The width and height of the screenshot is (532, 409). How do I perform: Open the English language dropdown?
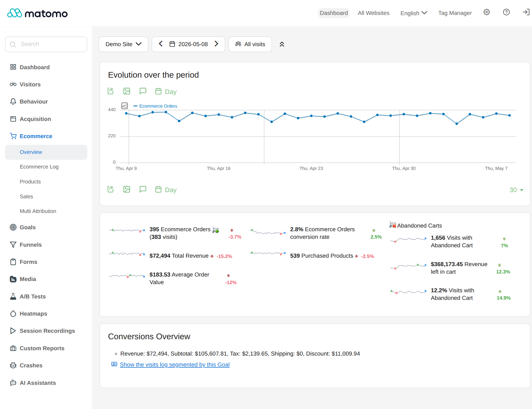coord(413,13)
